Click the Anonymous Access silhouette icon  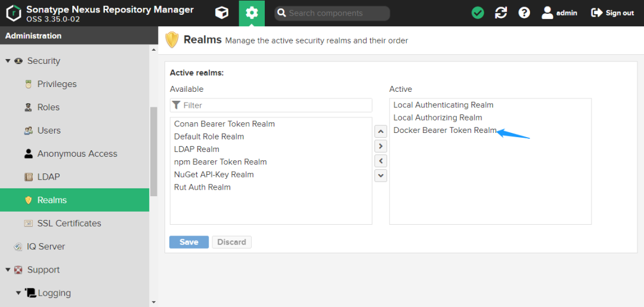pyautogui.click(x=29, y=154)
